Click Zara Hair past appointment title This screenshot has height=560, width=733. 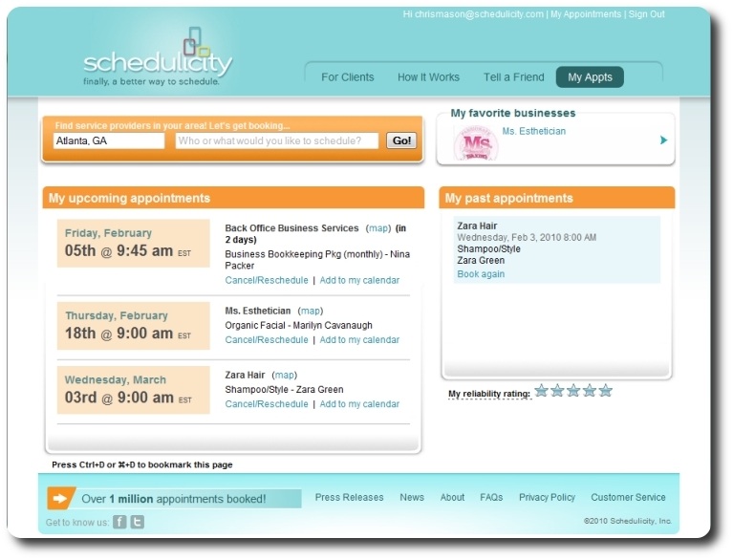coord(477,226)
